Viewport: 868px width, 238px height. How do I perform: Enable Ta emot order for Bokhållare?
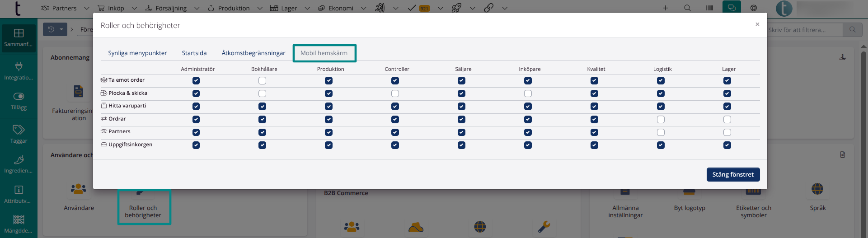[262, 81]
